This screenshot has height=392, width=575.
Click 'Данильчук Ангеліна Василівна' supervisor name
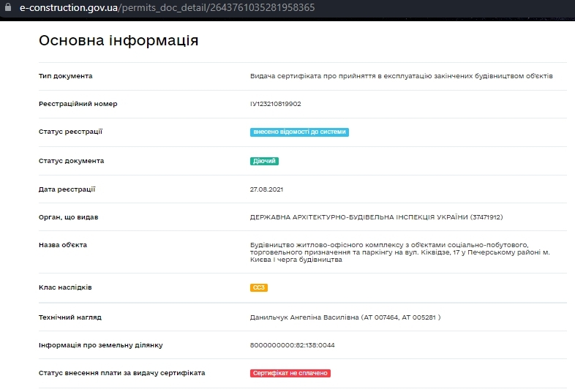[304, 317]
